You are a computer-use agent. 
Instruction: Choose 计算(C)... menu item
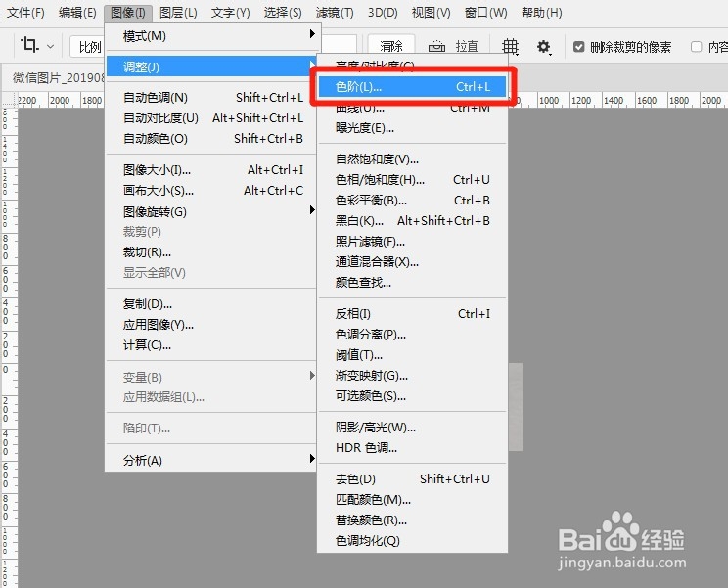pos(213,344)
